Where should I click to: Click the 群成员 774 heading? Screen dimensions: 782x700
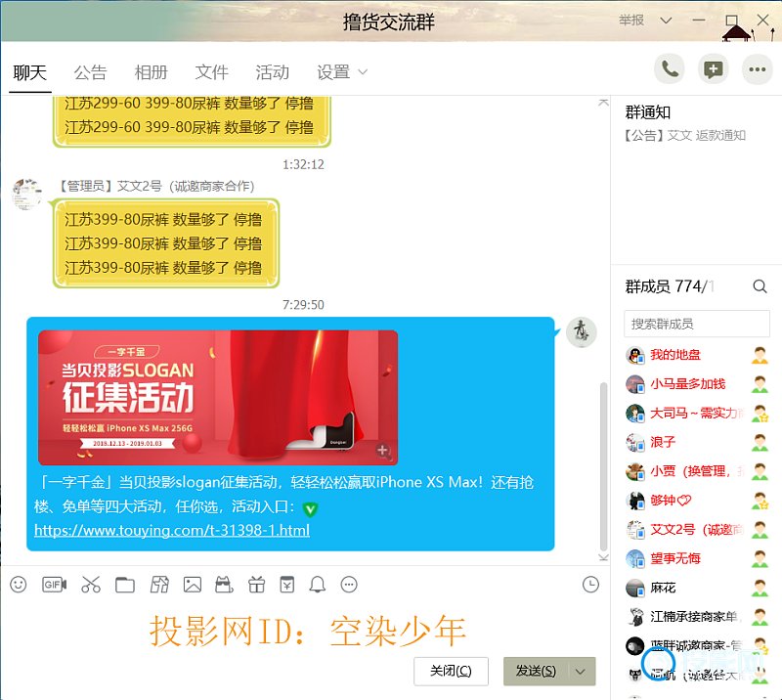pyautogui.click(x=669, y=286)
